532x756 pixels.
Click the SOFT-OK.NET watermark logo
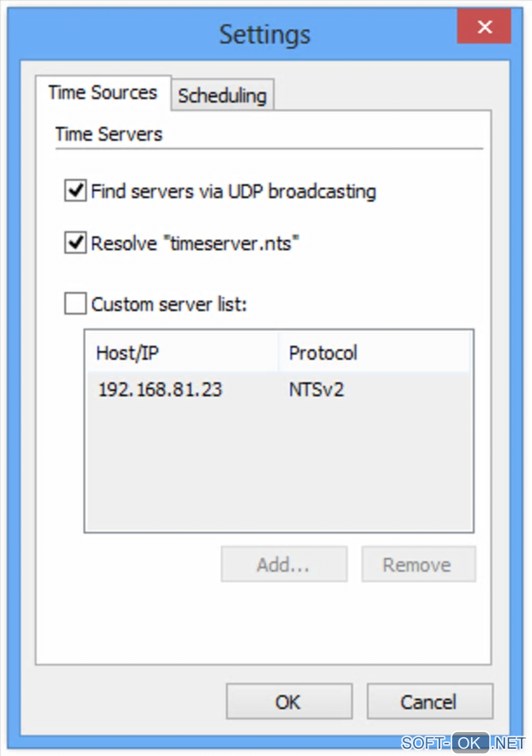[463, 742]
